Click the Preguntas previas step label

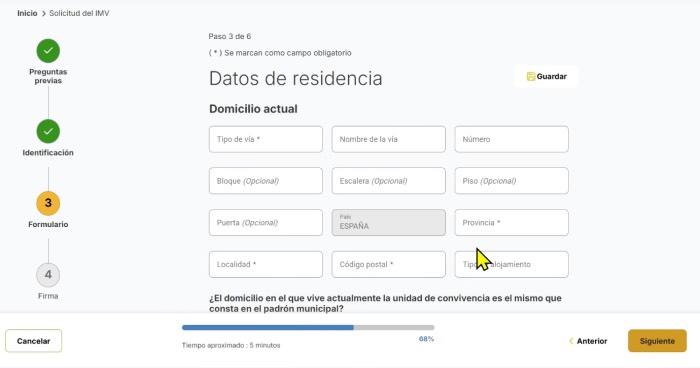tap(48, 76)
